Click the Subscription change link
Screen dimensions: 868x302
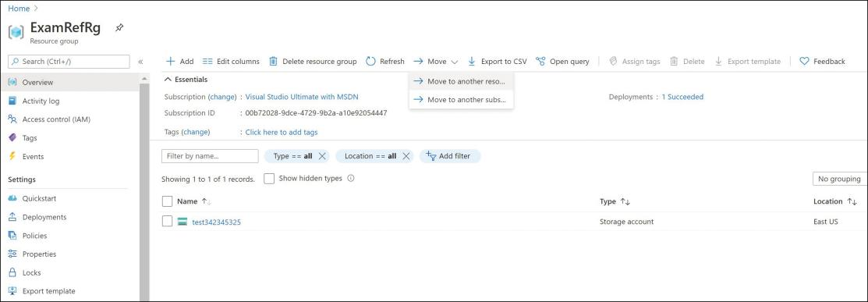tap(222, 97)
